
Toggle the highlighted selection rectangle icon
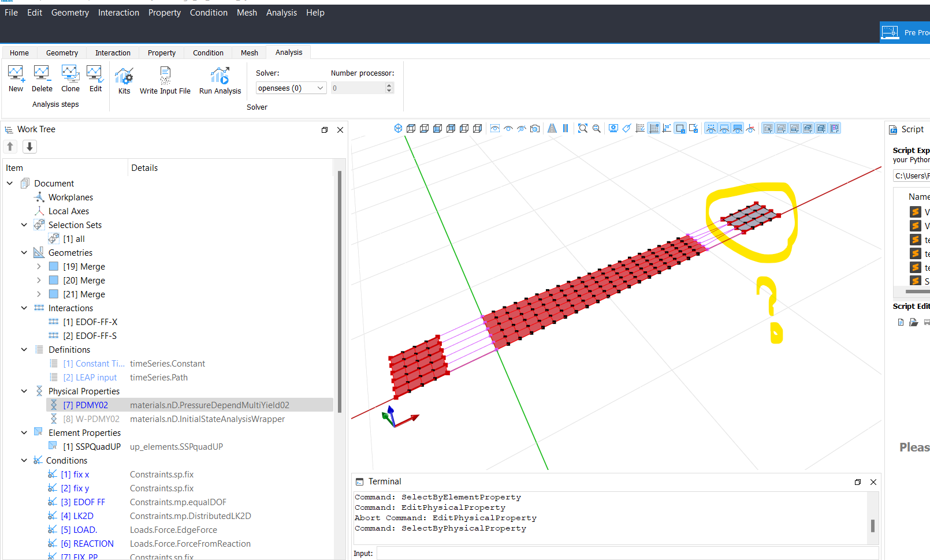point(680,128)
